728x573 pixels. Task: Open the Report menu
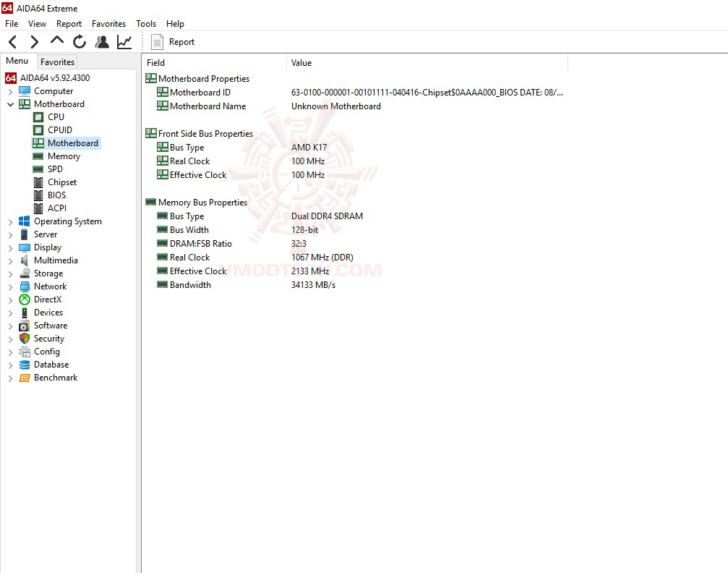[69, 24]
